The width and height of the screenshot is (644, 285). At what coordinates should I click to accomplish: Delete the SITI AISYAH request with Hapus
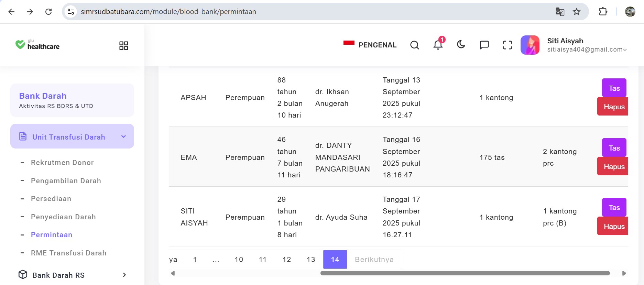(613, 226)
